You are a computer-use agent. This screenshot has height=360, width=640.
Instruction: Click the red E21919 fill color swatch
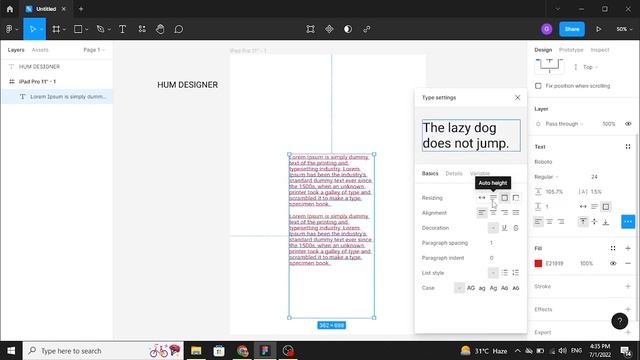[x=538, y=263]
